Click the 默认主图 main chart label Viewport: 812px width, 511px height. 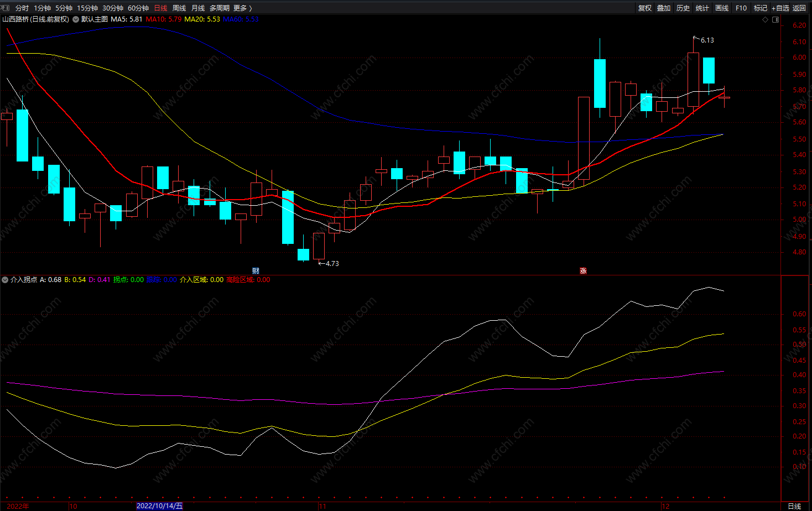tap(95, 19)
